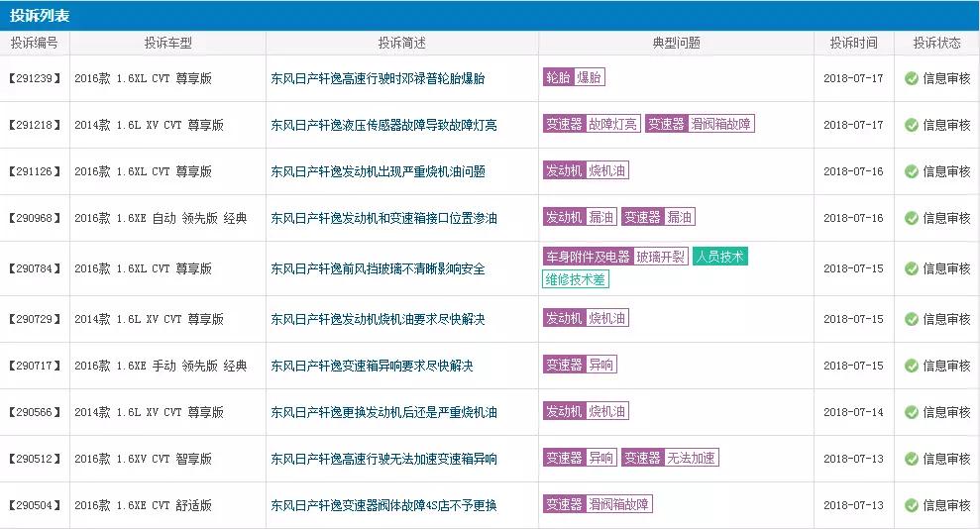Select complaint number 【291218】
The height and width of the screenshot is (529, 980).
click(x=35, y=125)
